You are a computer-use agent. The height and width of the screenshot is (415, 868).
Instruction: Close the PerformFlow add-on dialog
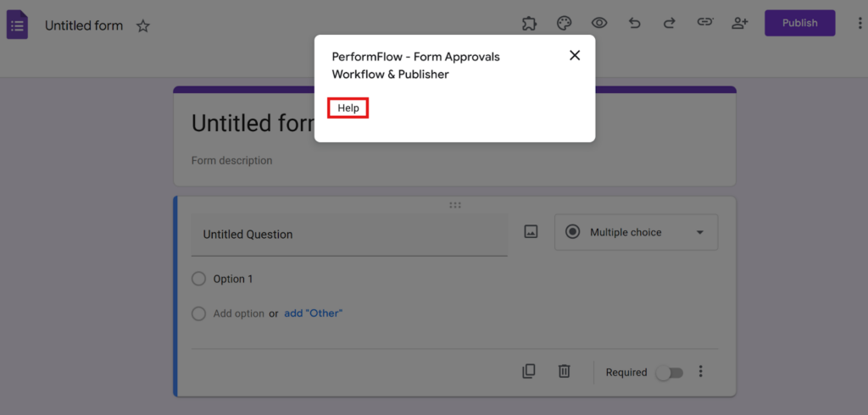coord(575,55)
